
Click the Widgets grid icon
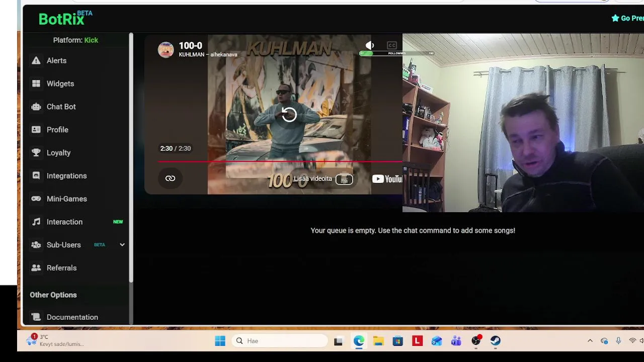click(x=36, y=83)
